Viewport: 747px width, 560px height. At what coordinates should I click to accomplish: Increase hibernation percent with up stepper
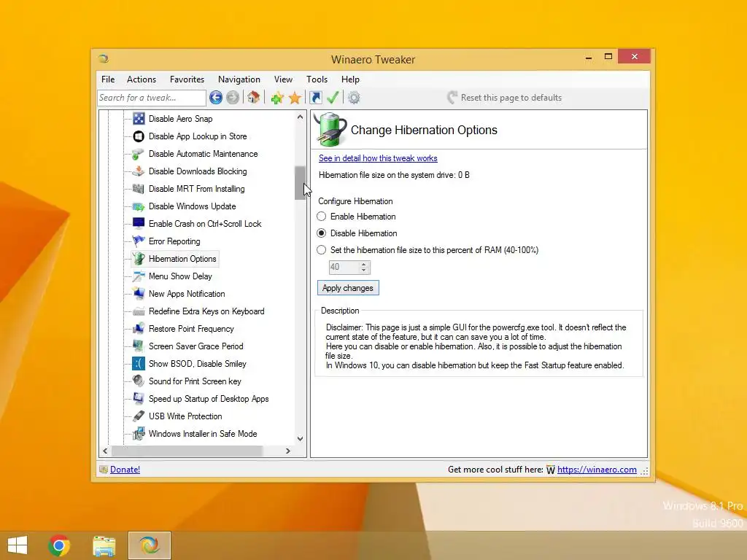pyautogui.click(x=363, y=264)
